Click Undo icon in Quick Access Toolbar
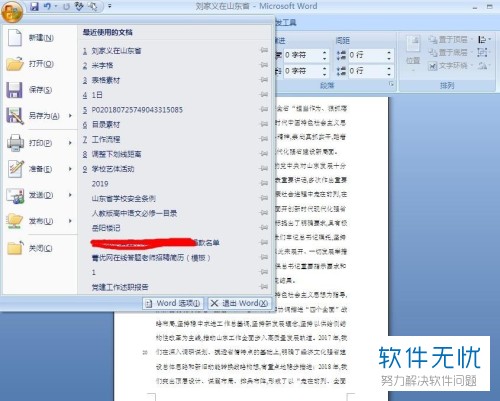 pyautogui.click(x=47, y=6)
